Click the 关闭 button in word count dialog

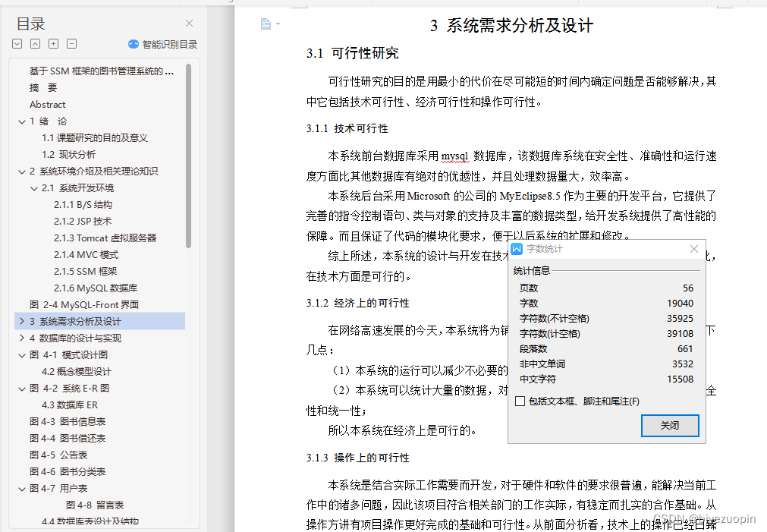pyautogui.click(x=670, y=425)
